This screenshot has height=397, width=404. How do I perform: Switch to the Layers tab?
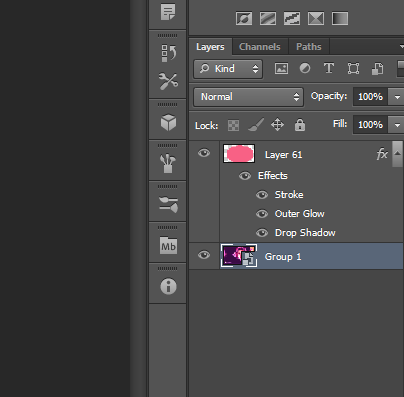pyautogui.click(x=210, y=47)
